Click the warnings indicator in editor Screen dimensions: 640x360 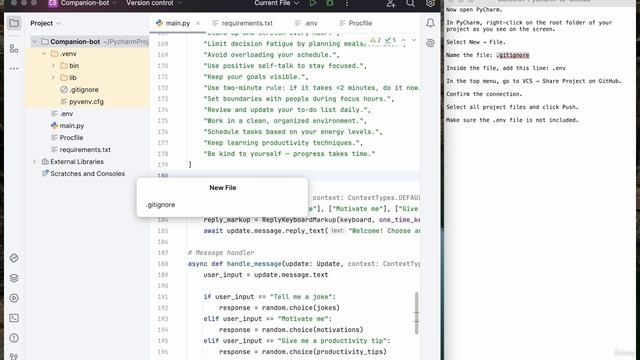(376, 40)
